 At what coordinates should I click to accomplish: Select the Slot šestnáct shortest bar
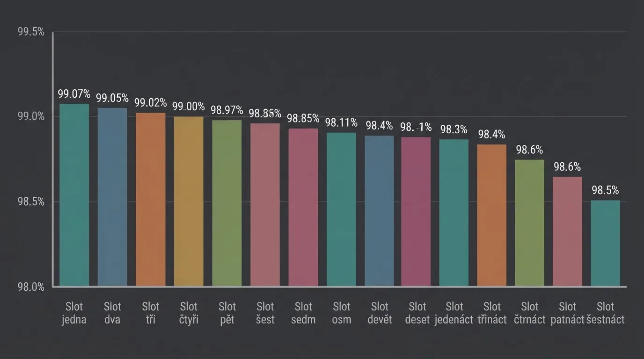(606, 243)
